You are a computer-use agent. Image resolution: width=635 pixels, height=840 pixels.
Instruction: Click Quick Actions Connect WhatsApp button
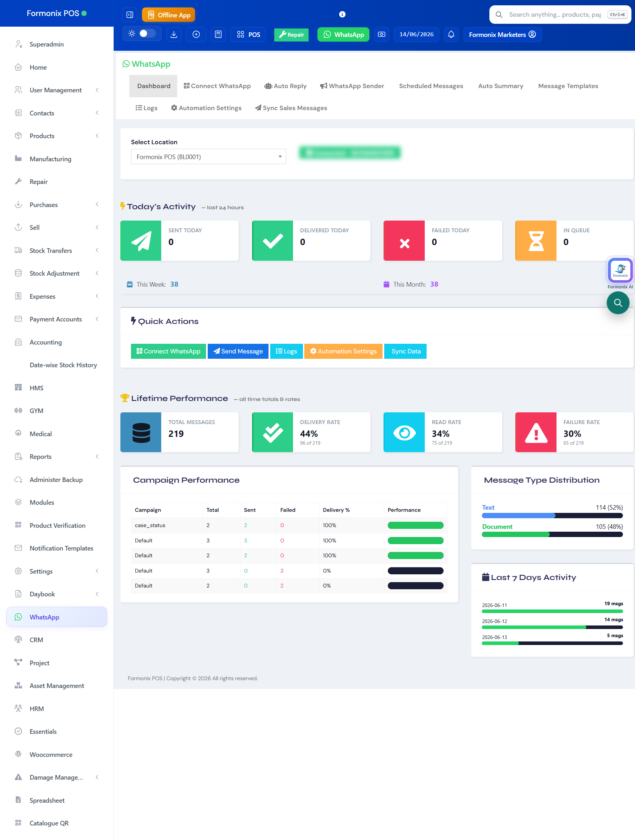click(168, 351)
